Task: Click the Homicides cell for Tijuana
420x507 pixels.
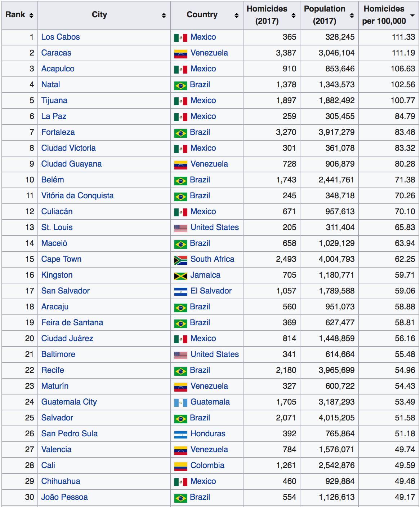Action: [x=286, y=100]
